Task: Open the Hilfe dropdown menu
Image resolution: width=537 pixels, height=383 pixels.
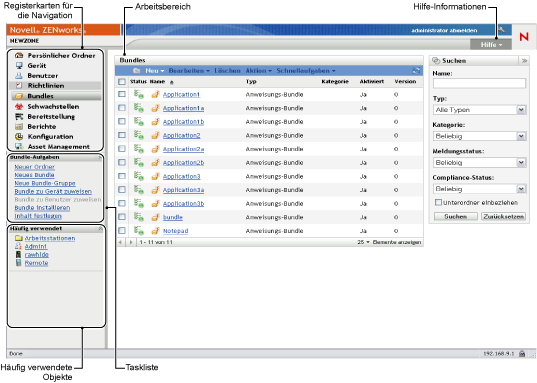Action: tap(491, 45)
